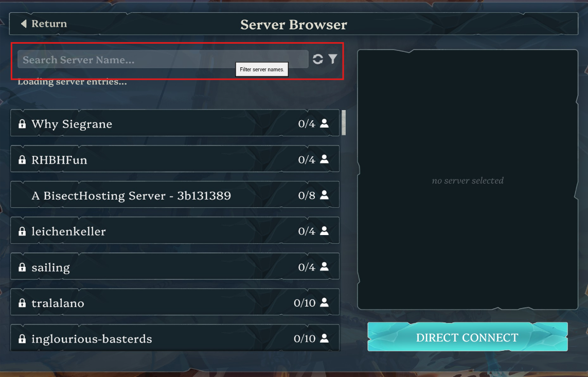
Task: Select the RHBHFun server
Action: (175, 159)
